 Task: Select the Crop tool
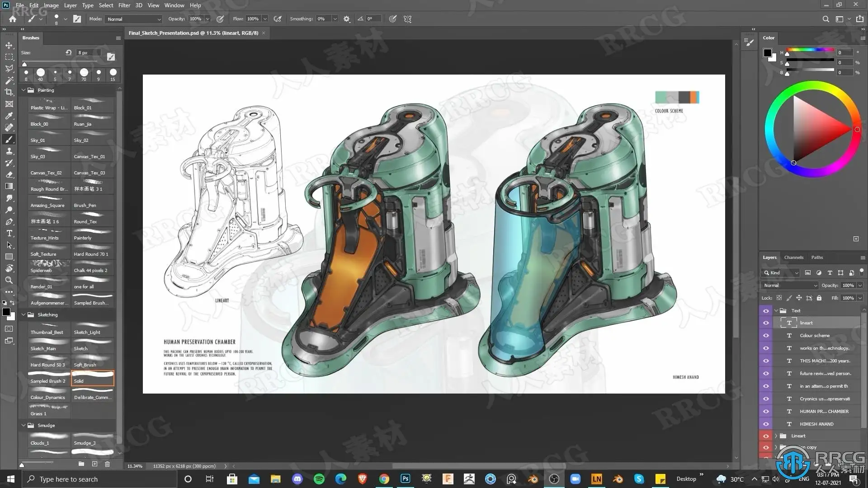[9, 92]
